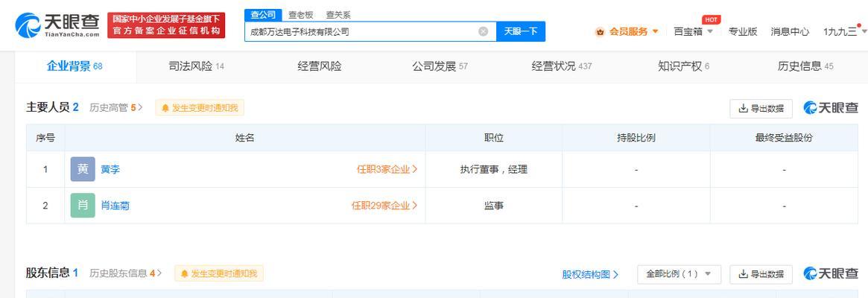Viewport: 868px width, 298px height.
Task: Select the 经营风险 tab
Action: click(x=320, y=66)
